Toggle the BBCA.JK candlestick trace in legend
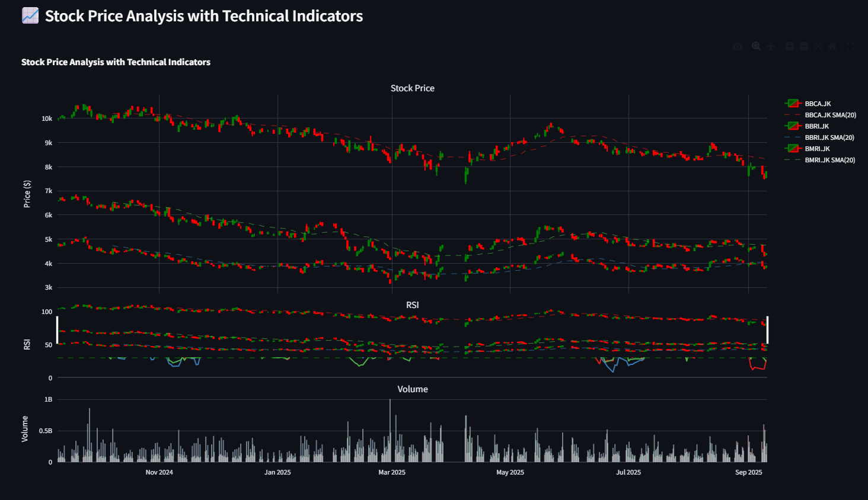 click(809, 104)
